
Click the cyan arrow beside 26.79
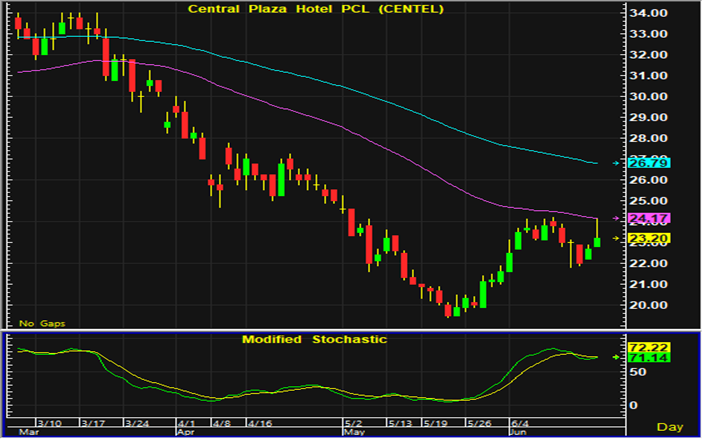(616, 163)
